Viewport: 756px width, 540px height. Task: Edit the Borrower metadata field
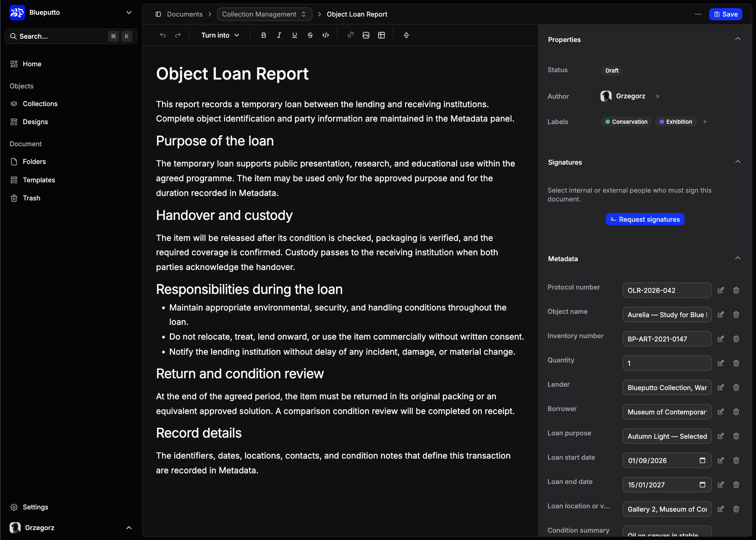click(721, 412)
